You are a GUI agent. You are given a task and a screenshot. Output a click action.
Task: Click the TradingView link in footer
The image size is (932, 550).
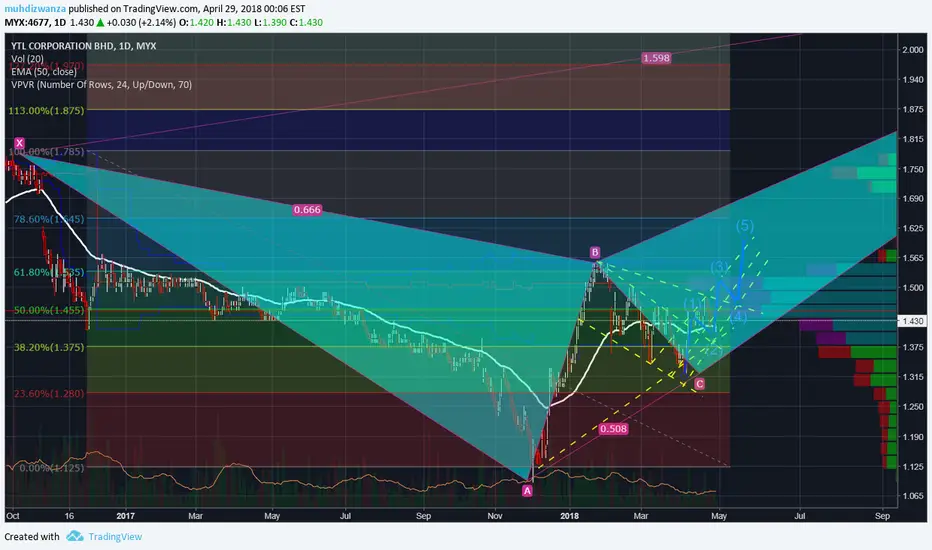[115, 536]
